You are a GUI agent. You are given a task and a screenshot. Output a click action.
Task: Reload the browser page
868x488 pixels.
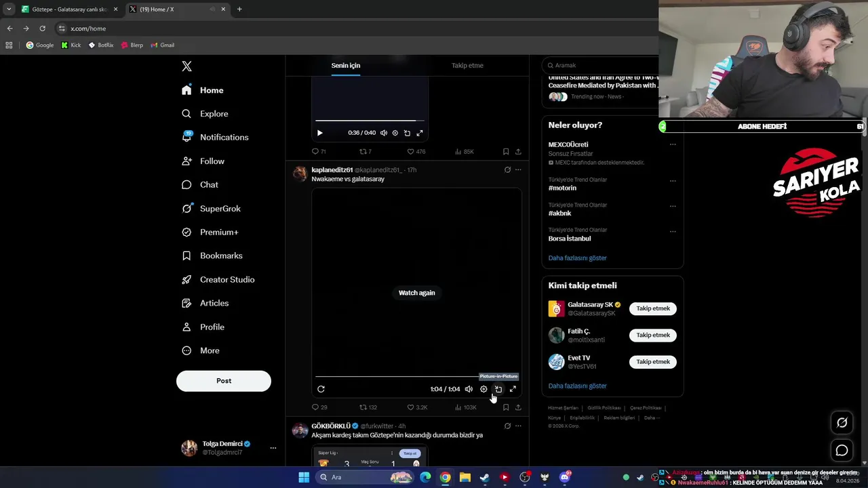tap(42, 28)
